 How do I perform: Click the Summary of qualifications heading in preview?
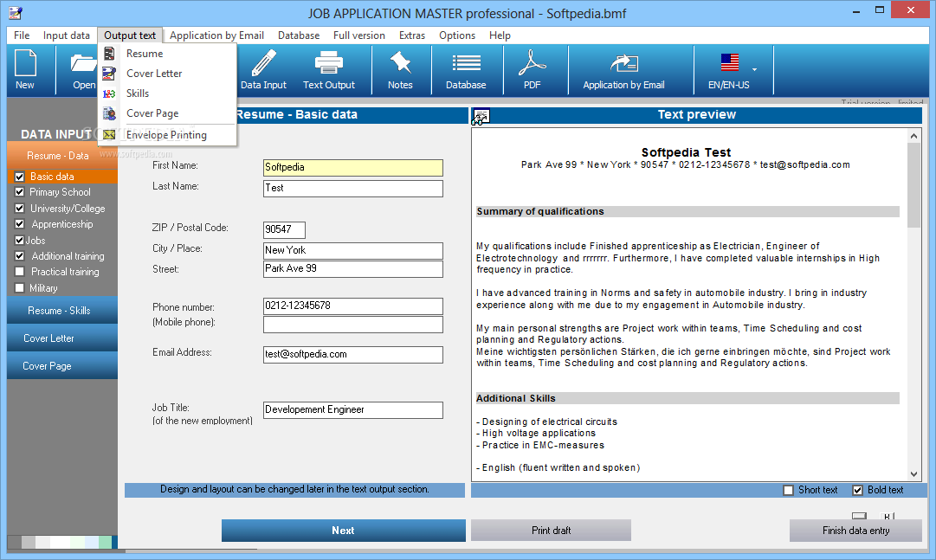point(540,211)
